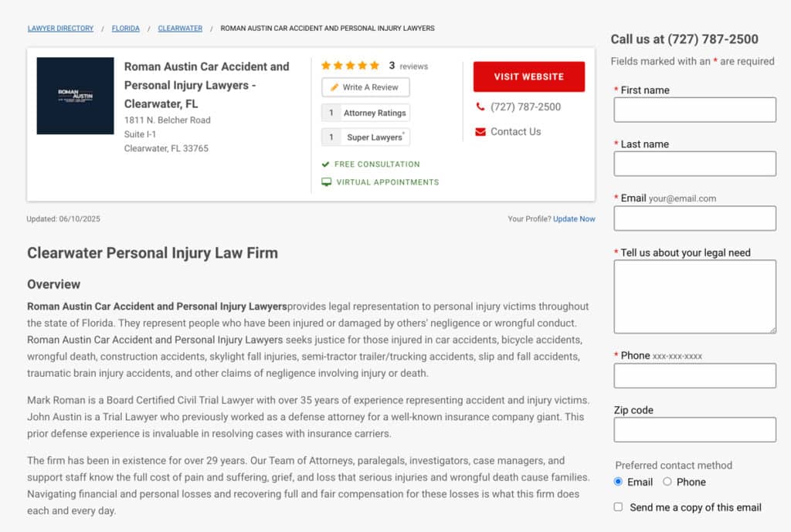
Task: Click the Write A Review button
Action: coord(365,87)
